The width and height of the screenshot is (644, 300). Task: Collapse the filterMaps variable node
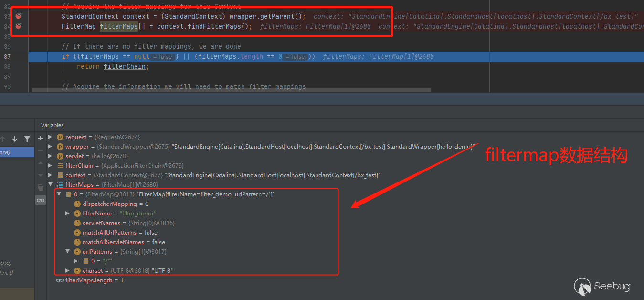(50, 185)
